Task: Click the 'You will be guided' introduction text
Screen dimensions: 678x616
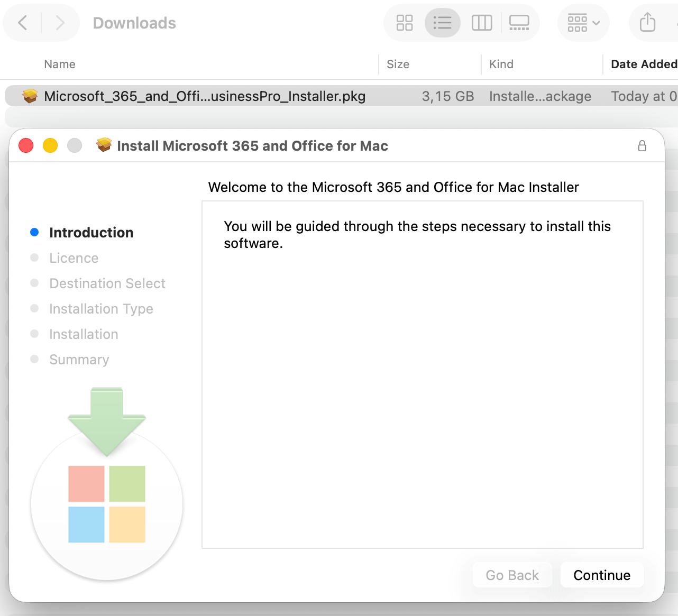Action: point(417,235)
